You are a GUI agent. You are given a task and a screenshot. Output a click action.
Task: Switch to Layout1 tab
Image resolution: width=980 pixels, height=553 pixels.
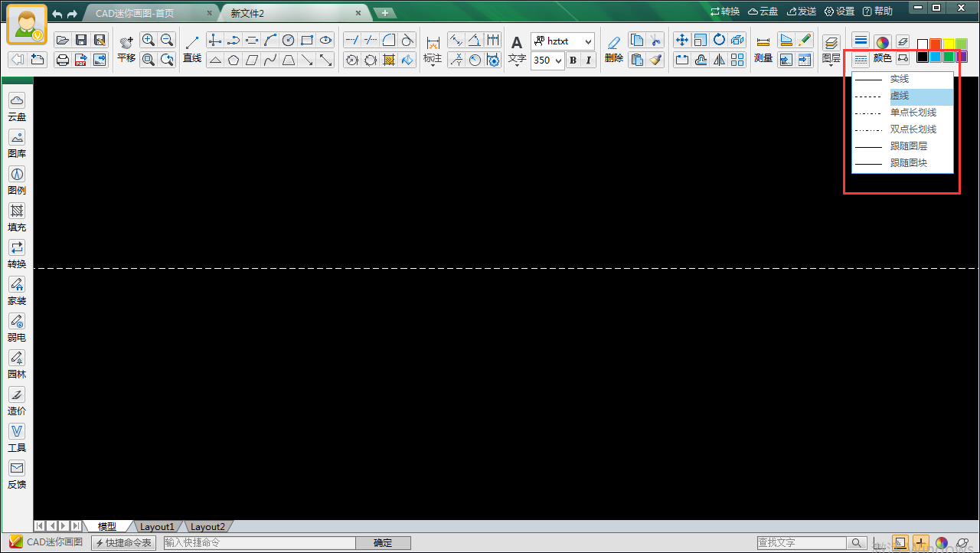coord(157,527)
